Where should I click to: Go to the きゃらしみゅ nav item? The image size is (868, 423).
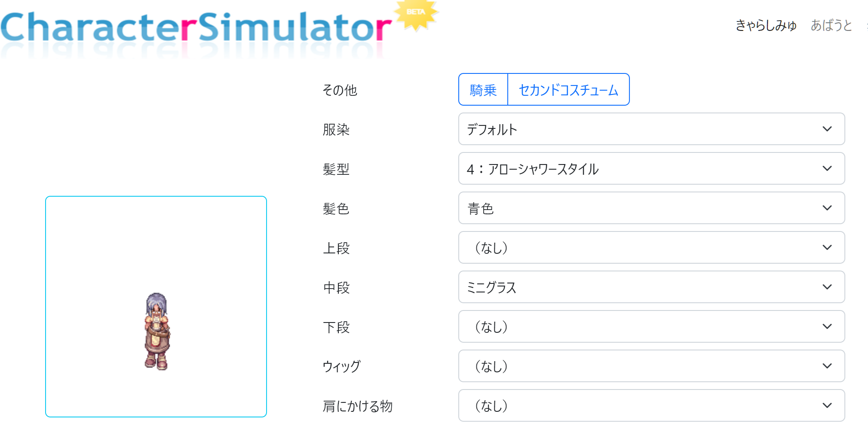click(x=766, y=25)
